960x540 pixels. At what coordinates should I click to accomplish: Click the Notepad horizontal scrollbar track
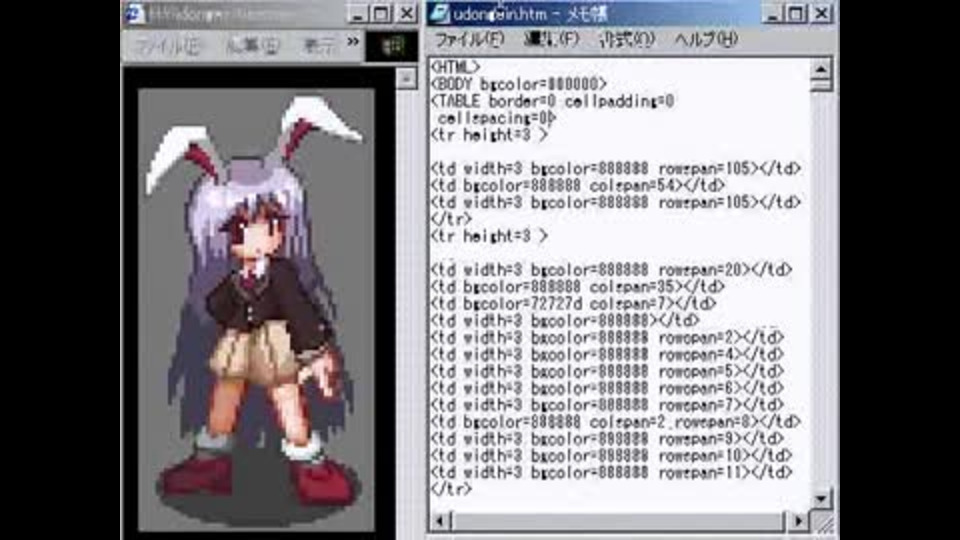click(x=618, y=521)
